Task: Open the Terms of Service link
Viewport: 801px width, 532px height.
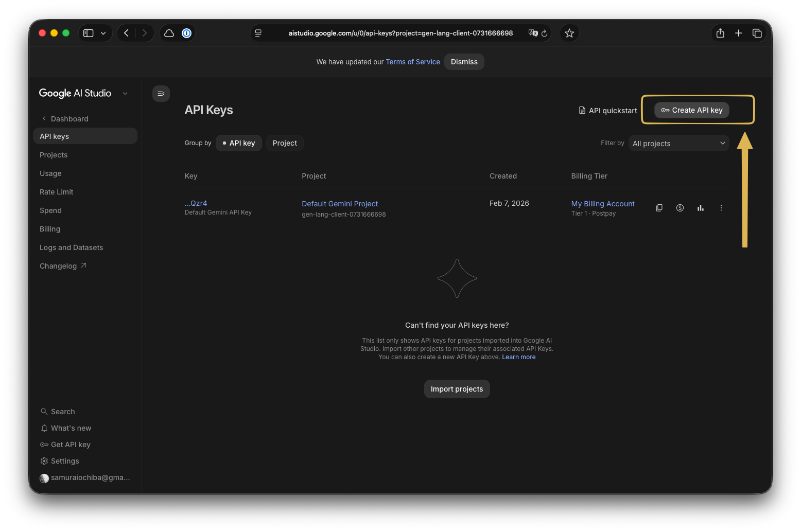Action: tap(413, 62)
